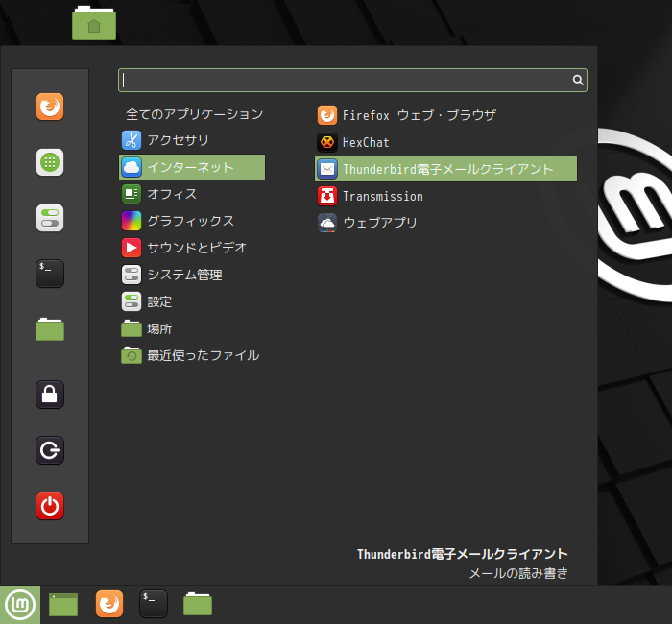Click the ウェブアプリ cloud icon
This screenshot has width=672, height=624.
[x=327, y=223]
